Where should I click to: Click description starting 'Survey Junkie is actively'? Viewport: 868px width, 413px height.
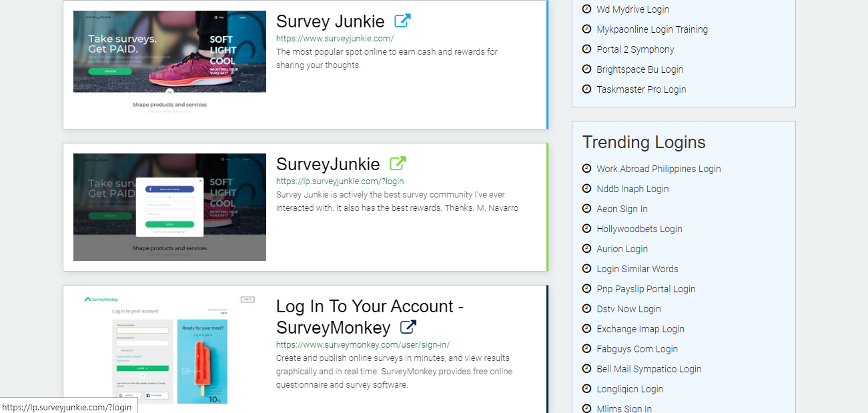[x=397, y=201]
